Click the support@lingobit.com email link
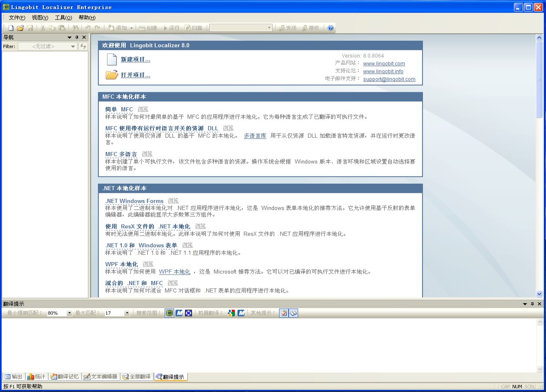Image resolution: width=546 pixels, height=392 pixels. 389,79
